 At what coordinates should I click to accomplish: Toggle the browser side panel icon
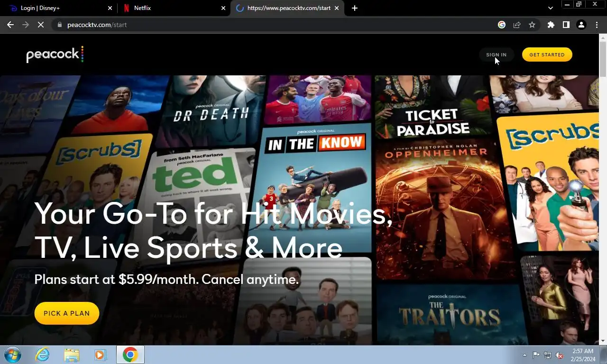click(x=566, y=25)
